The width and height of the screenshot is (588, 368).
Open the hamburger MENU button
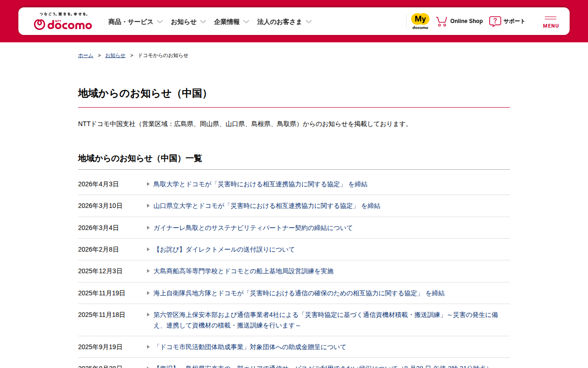[x=551, y=22]
